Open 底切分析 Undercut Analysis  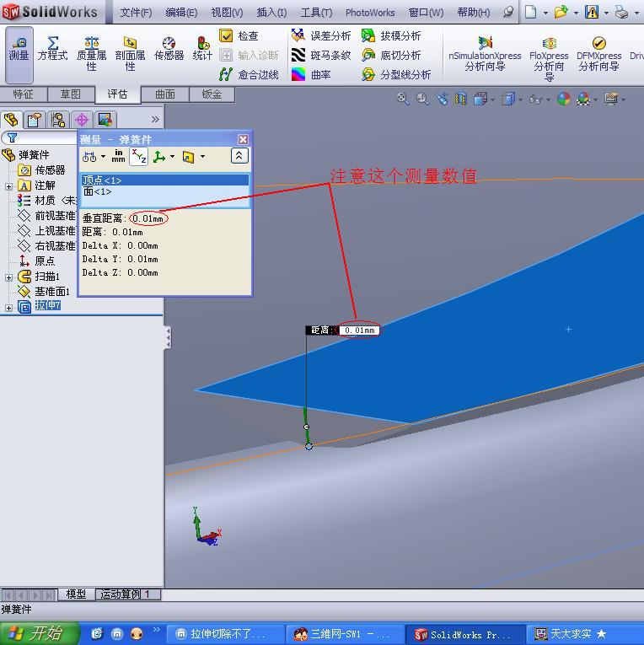click(391, 55)
